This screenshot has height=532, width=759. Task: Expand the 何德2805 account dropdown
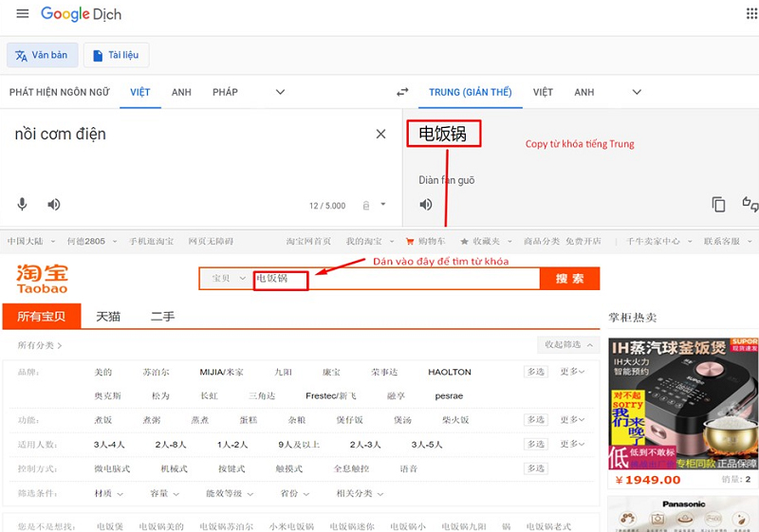click(x=91, y=241)
